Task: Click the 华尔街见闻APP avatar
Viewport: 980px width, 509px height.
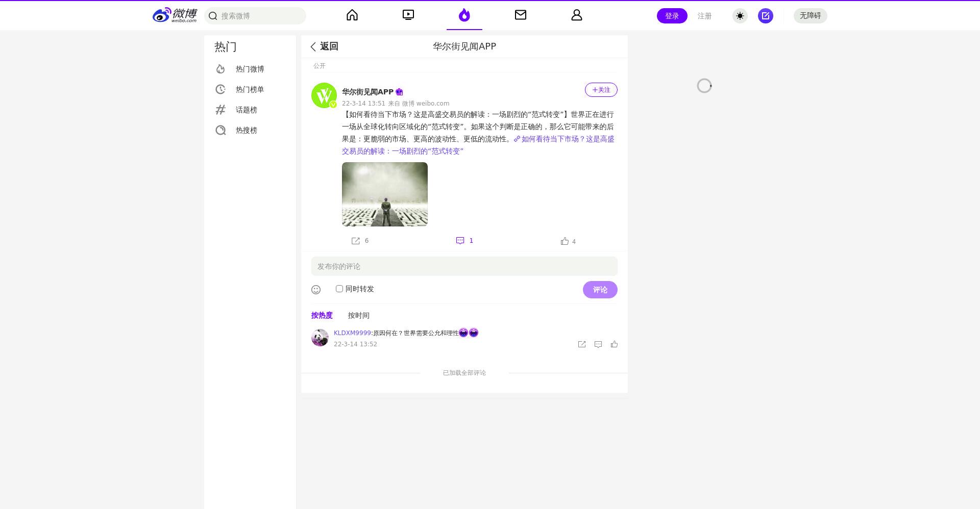Action: click(x=324, y=95)
